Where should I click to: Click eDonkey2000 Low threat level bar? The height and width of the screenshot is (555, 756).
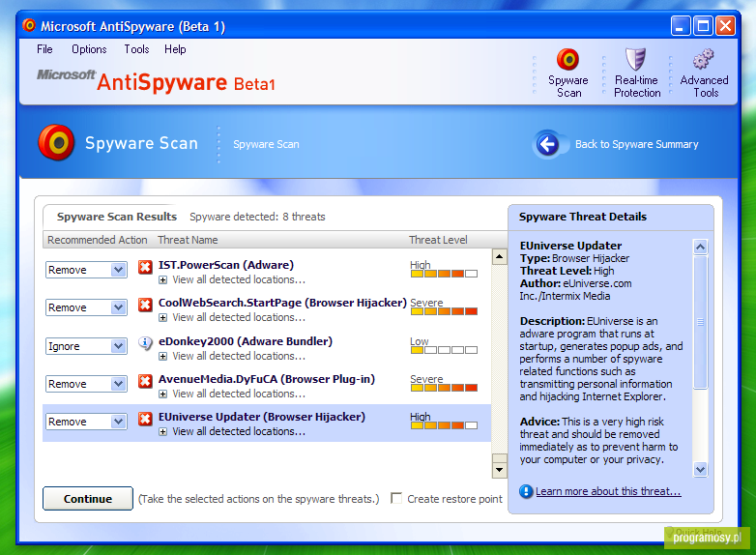444,350
